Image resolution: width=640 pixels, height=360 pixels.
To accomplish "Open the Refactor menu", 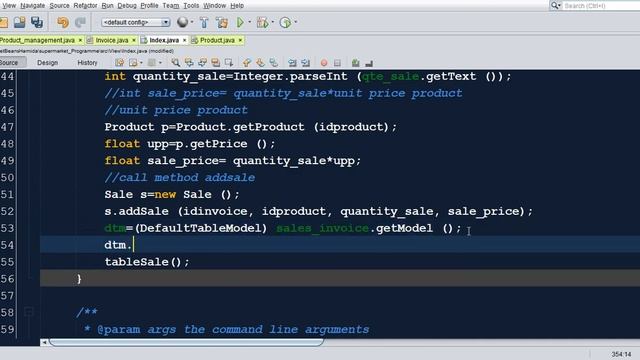I will coord(85,6).
